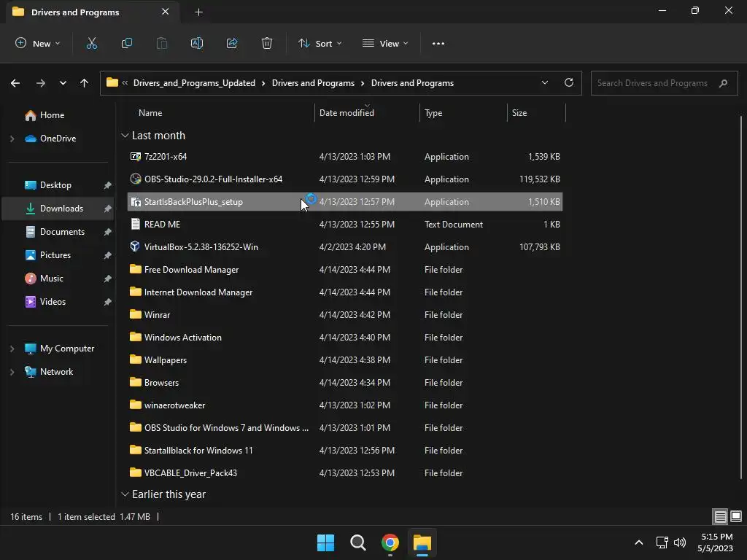Screen dimensions: 747x560
Task: Open the volume speaker tray icon
Action: tap(681, 542)
